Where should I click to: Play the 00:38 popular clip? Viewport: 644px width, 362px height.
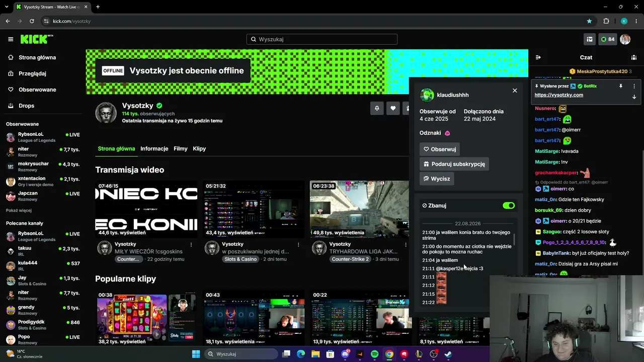[x=146, y=319]
